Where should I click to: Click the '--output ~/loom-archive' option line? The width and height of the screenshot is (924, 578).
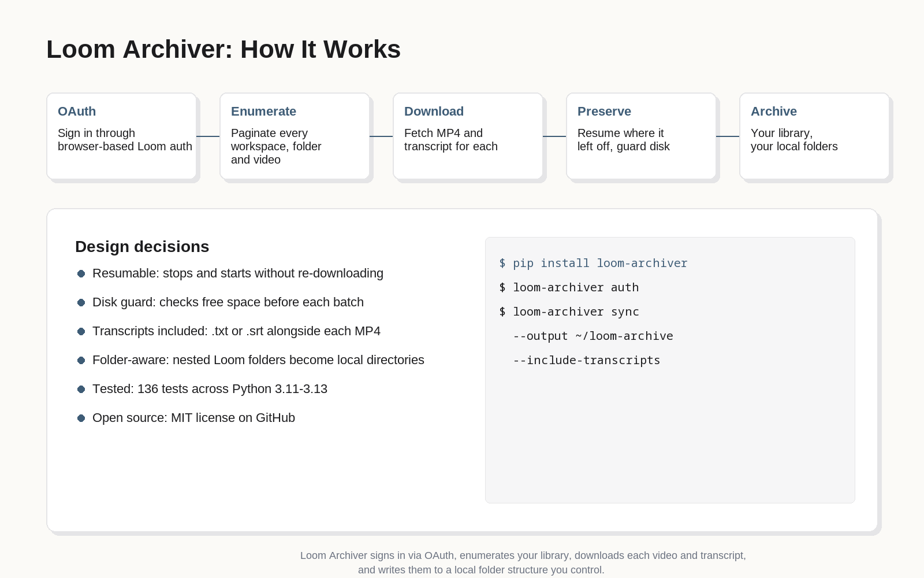593,336
